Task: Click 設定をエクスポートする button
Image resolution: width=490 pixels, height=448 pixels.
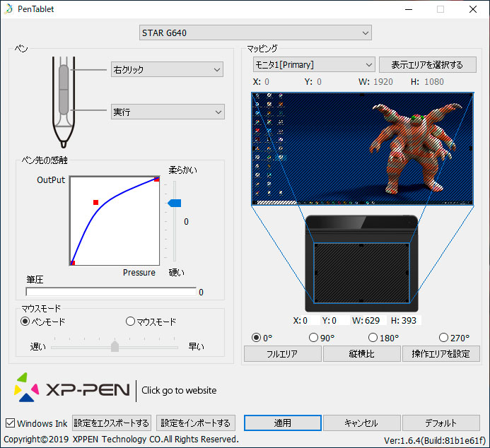Action: tap(112, 423)
